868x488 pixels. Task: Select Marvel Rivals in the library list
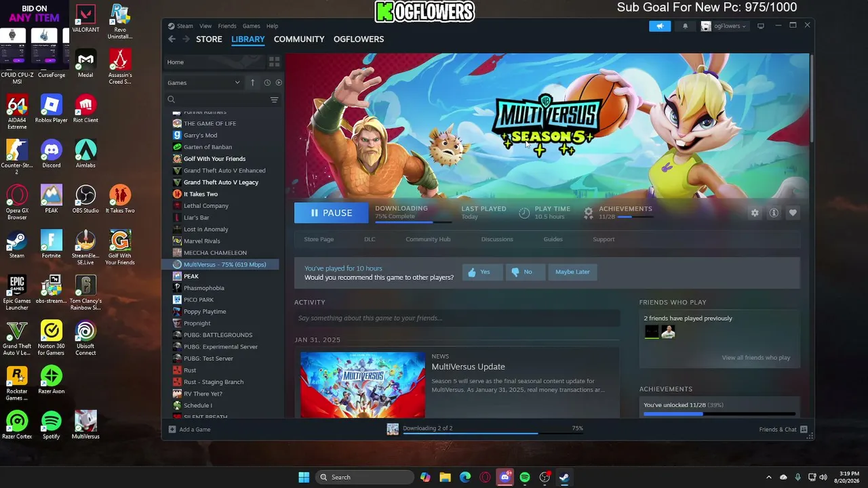(x=201, y=241)
